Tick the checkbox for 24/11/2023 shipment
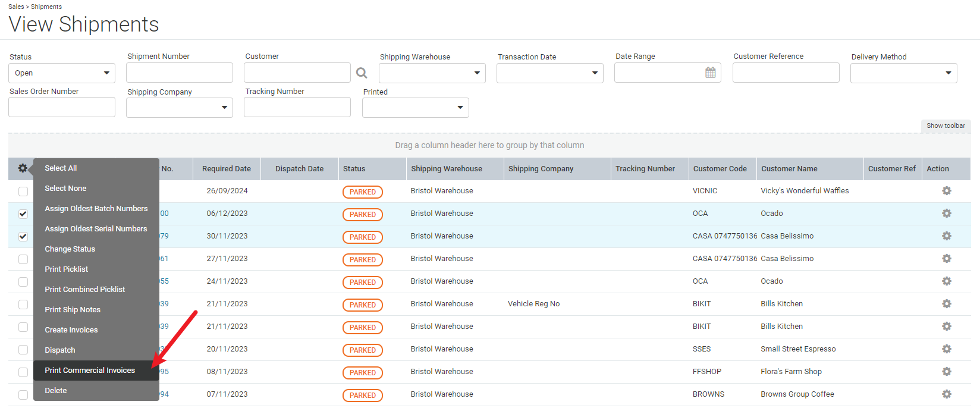This screenshot has height=408, width=980. (x=23, y=282)
